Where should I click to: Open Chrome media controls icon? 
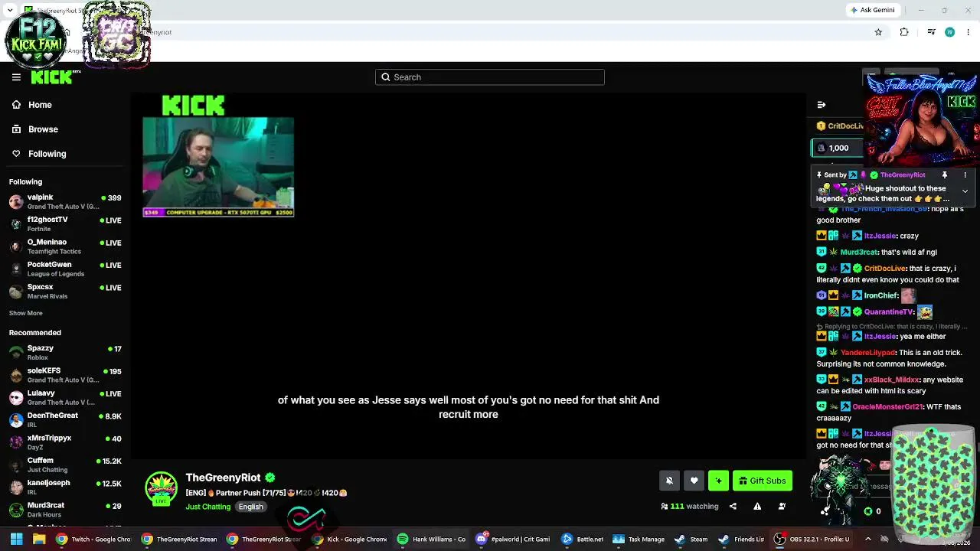point(931,32)
